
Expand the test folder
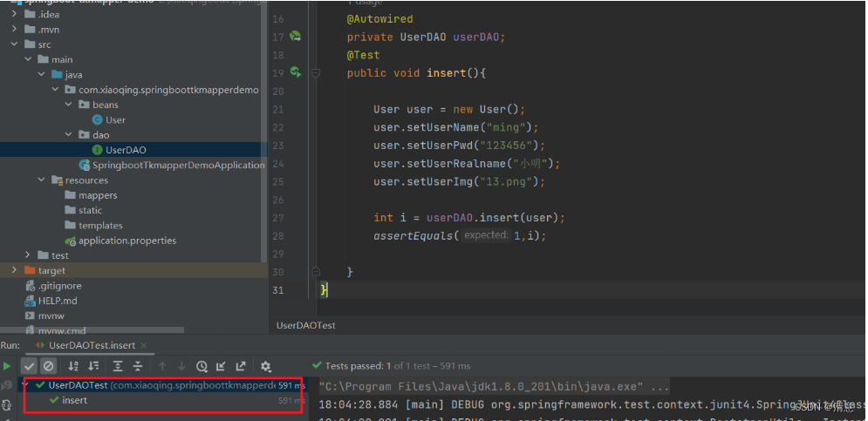pyautogui.click(x=28, y=255)
